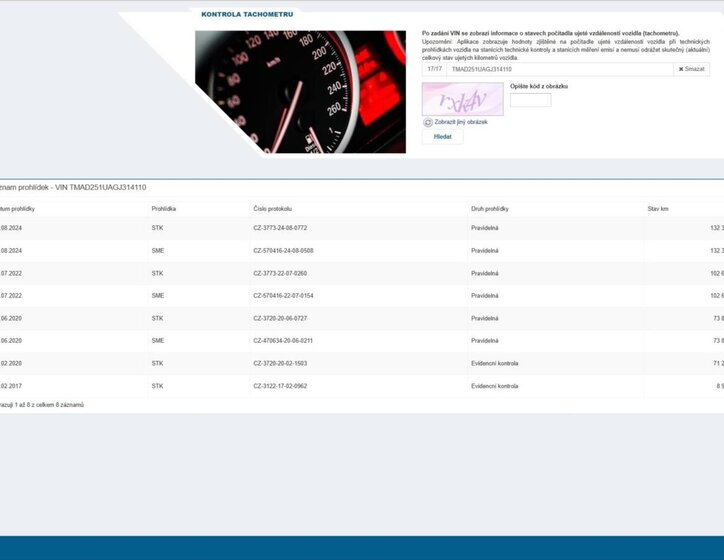Click the VIN input field

[x=558, y=69]
